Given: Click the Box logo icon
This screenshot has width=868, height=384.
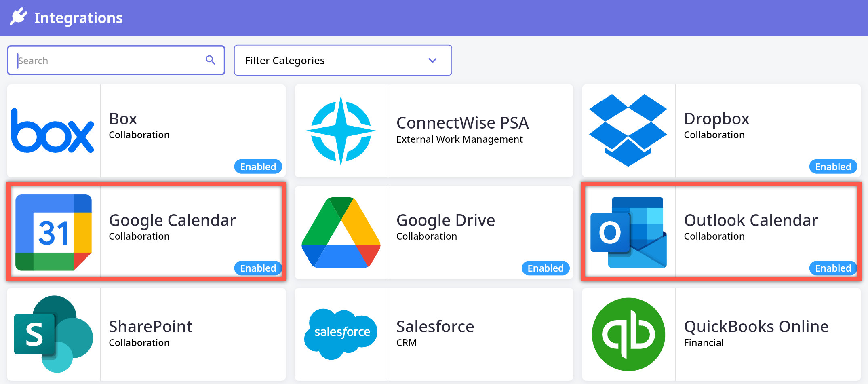Looking at the screenshot, I should (x=53, y=131).
